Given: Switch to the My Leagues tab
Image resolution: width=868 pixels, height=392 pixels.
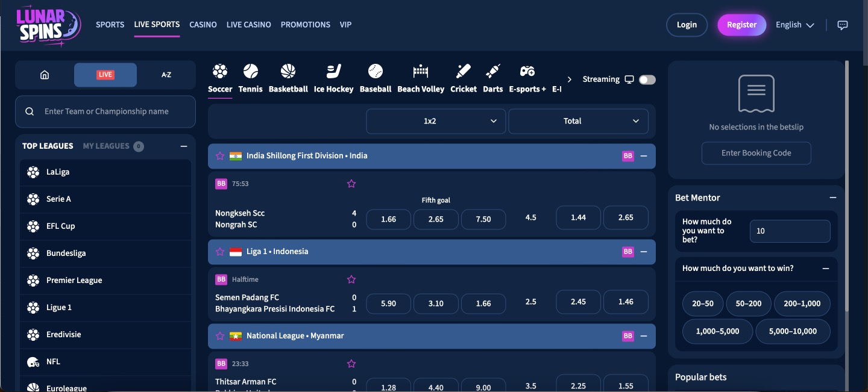Looking at the screenshot, I should (106, 146).
